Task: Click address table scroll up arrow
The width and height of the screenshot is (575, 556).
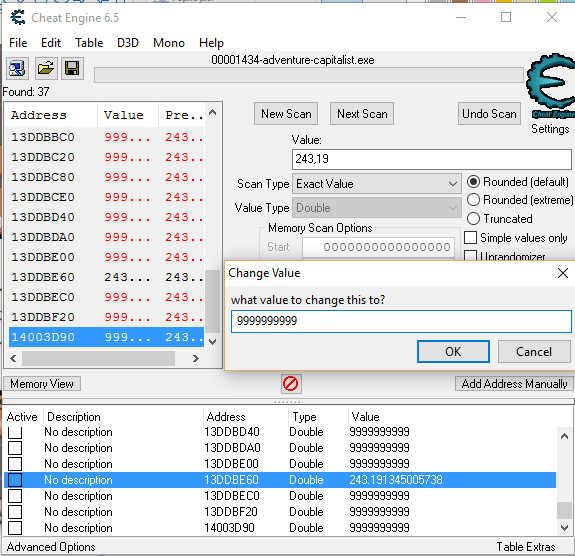Action: 564,436
